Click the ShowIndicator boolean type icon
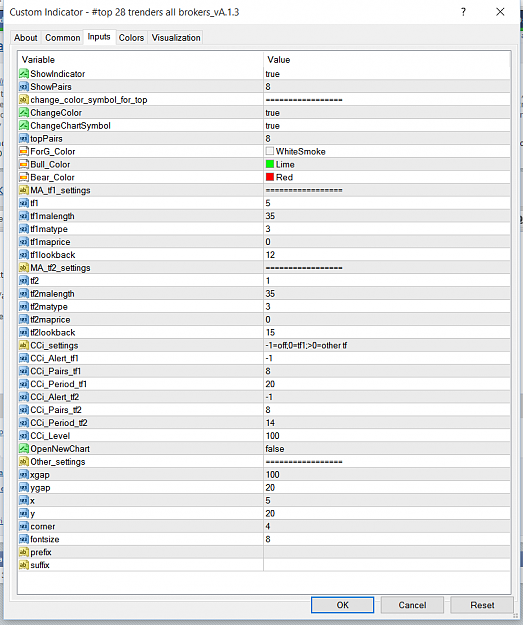The width and height of the screenshot is (523, 625). (x=24, y=74)
